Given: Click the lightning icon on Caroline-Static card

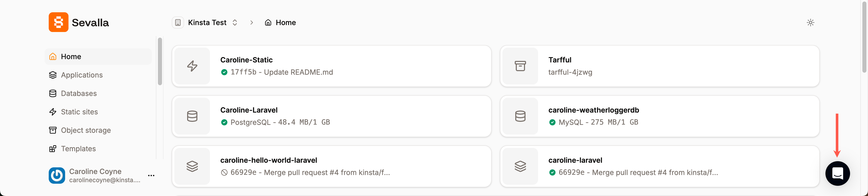Looking at the screenshot, I should click(192, 66).
